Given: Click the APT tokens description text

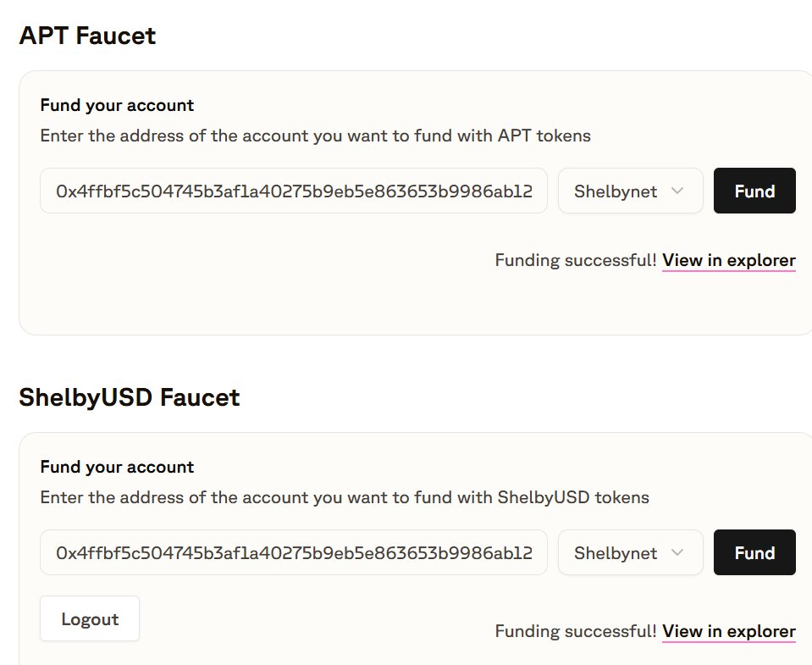Looking at the screenshot, I should coord(315,136).
